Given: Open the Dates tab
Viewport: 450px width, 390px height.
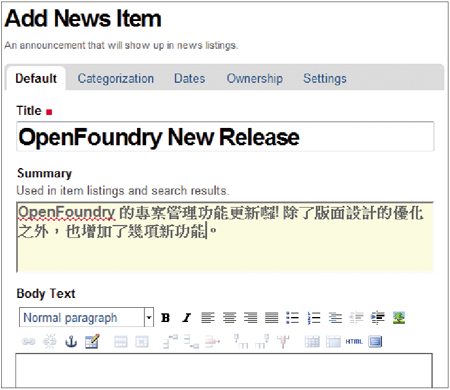Looking at the screenshot, I should [x=190, y=78].
